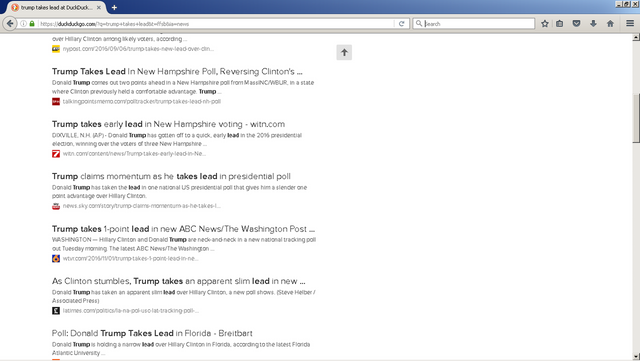Click the magnifier icon in search box

coord(419,24)
